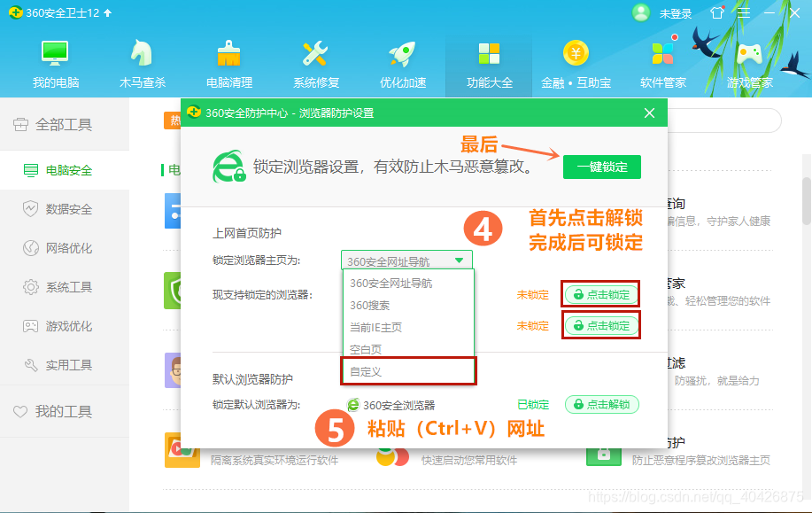Click 默认浏览器防护 section heading
Image resolution: width=812 pixels, height=513 pixels.
click(252, 379)
